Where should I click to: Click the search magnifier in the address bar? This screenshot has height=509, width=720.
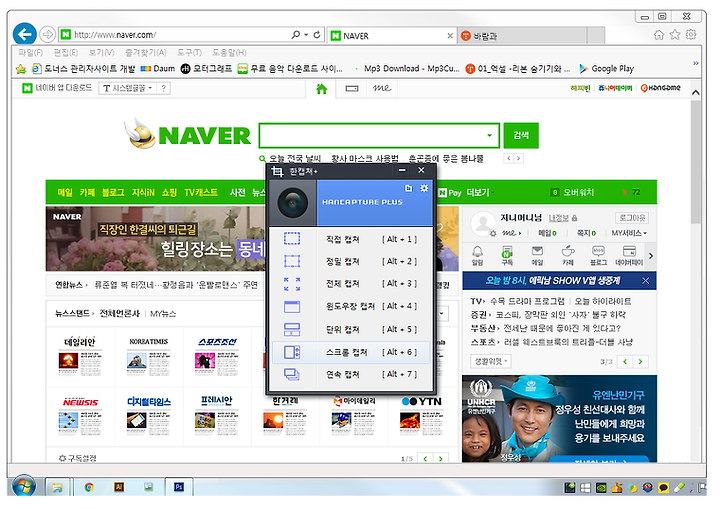296,34
